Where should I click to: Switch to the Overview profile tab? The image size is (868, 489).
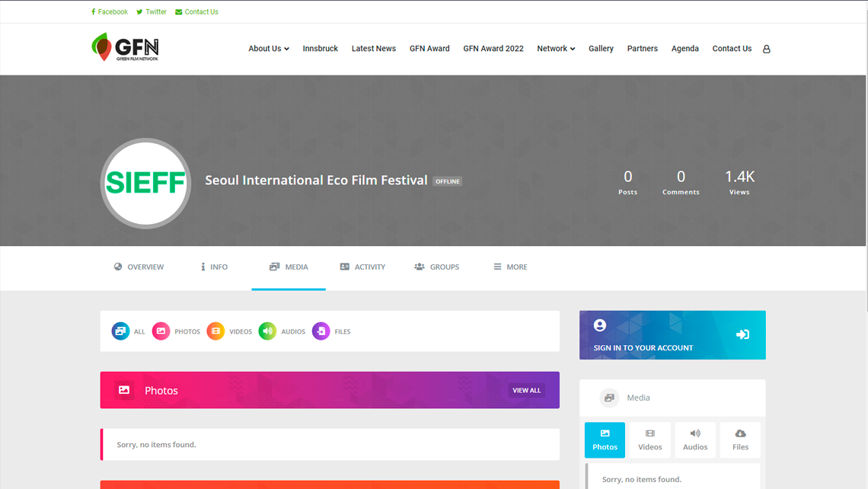pyautogui.click(x=139, y=267)
